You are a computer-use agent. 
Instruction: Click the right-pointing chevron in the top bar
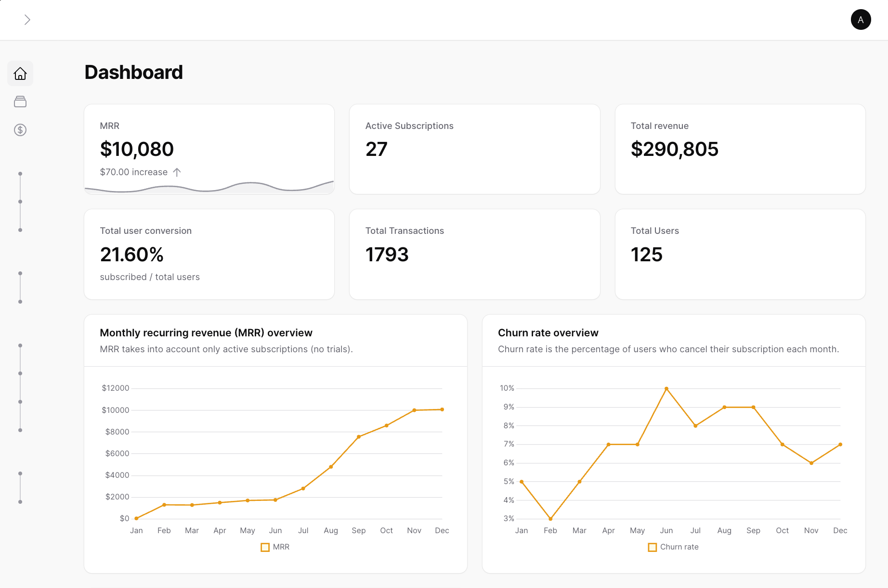click(27, 19)
